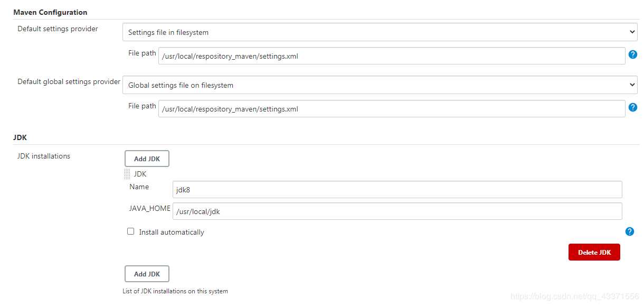Screen dimensions: 644x306
Task: Enable the Install automatically checkbox
Action: point(131,231)
